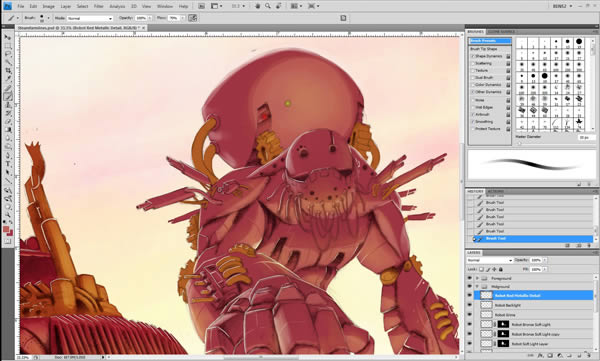
Task: Click Robot Bronze Soft Light layer mask thumbnail
Action: click(x=504, y=324)
